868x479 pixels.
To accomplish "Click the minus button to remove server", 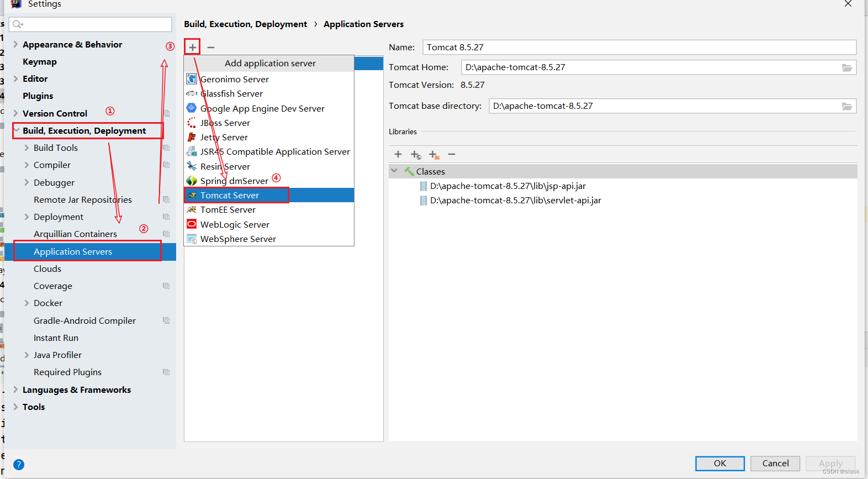I will [211, 48].
